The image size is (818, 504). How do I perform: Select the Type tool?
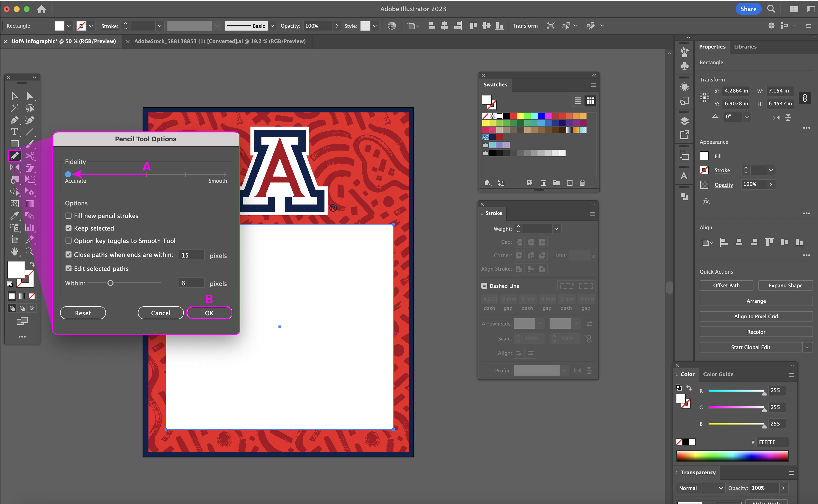[x=14, y=132]
